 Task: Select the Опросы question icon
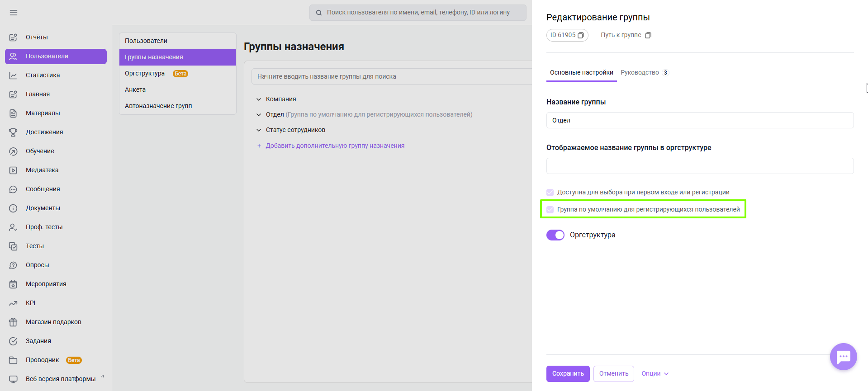pyautogui.click(x=13, y=265)
